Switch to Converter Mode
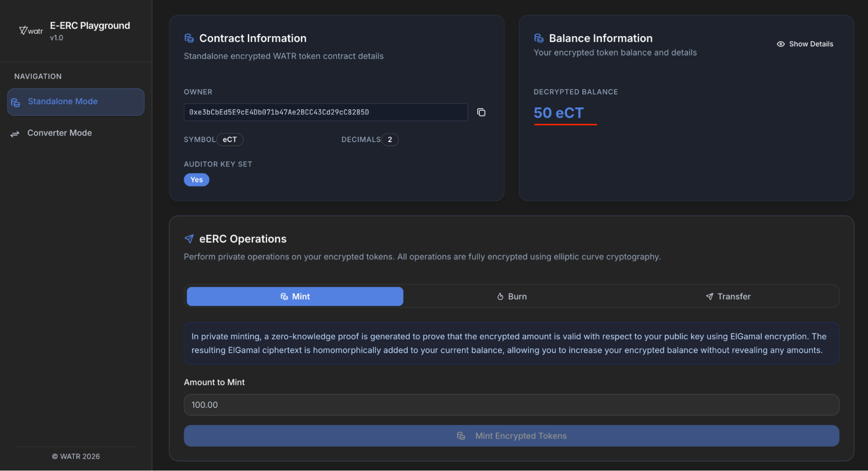The width and height of the screenshot is (868, 471). point(59,133)
